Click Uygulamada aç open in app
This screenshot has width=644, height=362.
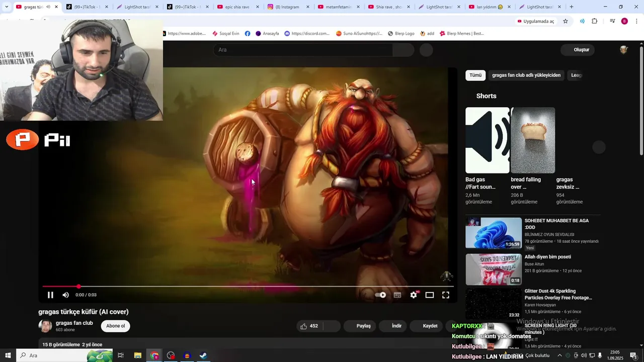(x=536, y=21)
